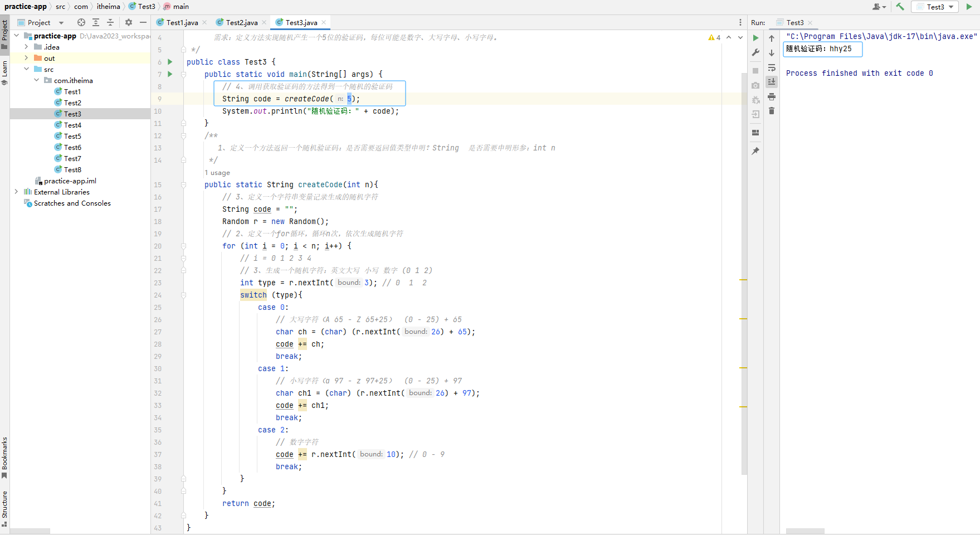
Task: Collapse the com.itheima package
Action: [x=36, y=80]
